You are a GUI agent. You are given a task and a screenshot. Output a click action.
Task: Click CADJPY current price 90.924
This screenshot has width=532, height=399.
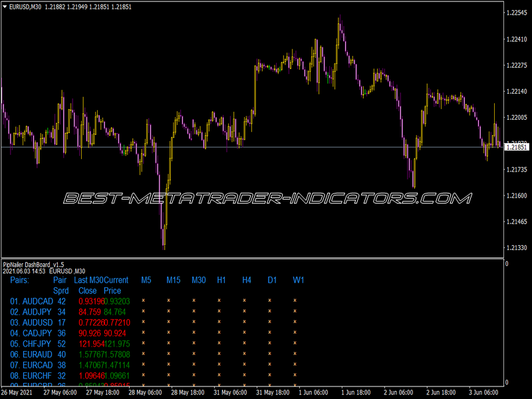[x=114, y=334]
